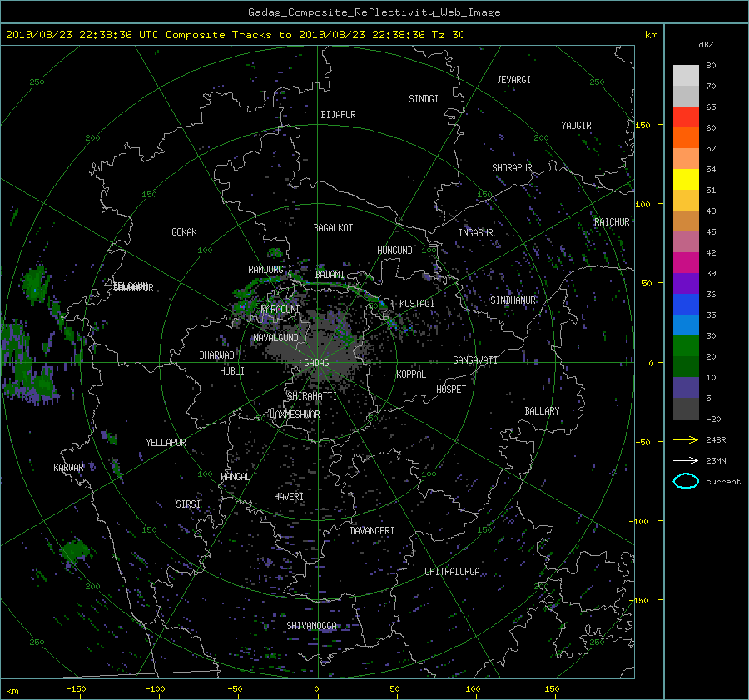Viewport: 749px width, 700px height.
Task: Click the HAVERI city label
Action: click(x=289, y=497)
